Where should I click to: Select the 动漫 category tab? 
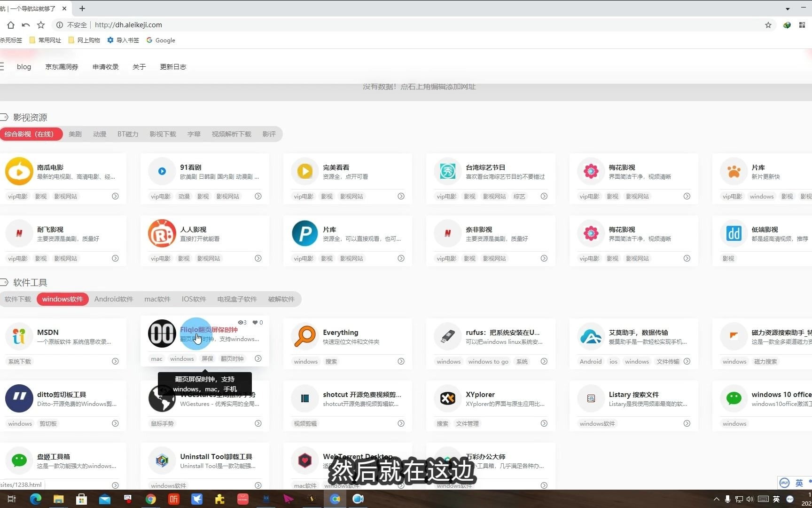[100, 134]
